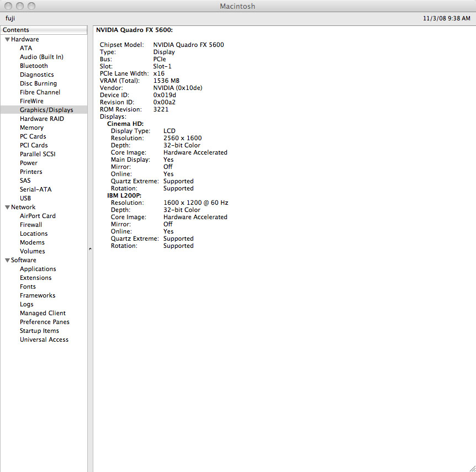The image size is (476, 472).
Task: Click the Vendor value NVIDIA (0x10de)
Action: click(178, 88)
